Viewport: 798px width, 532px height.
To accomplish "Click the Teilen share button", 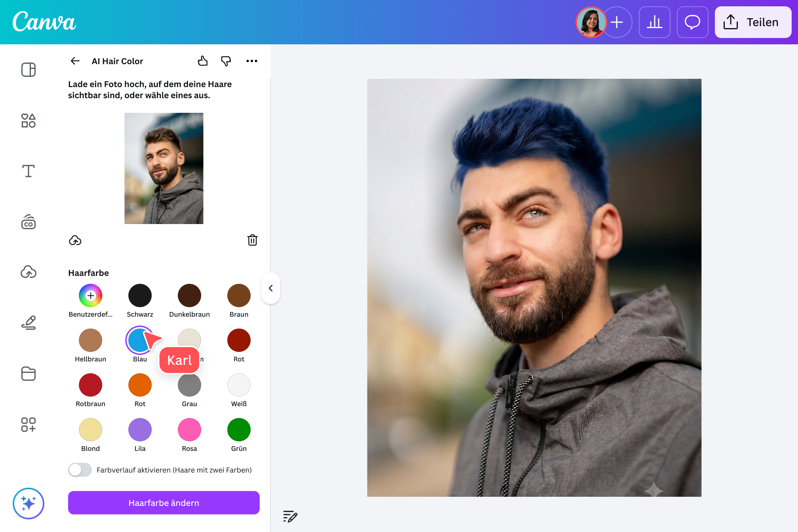I will coord(753,22).
